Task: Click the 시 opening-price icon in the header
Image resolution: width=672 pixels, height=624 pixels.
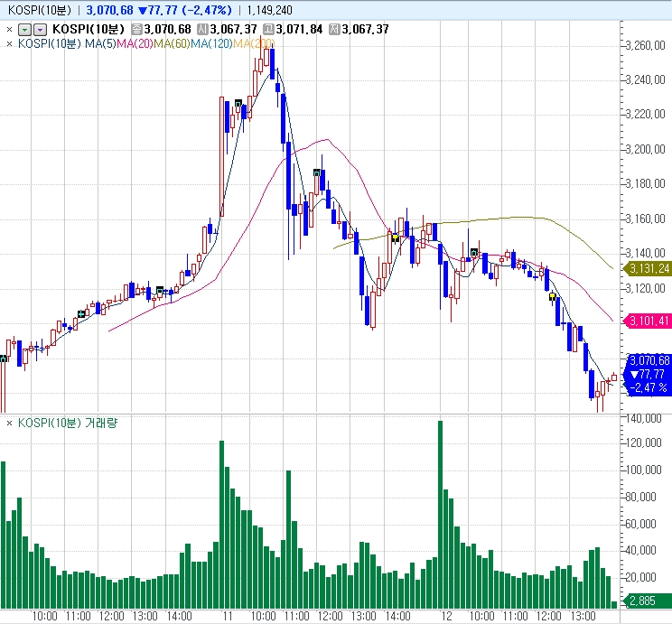Action: [203, 29]
